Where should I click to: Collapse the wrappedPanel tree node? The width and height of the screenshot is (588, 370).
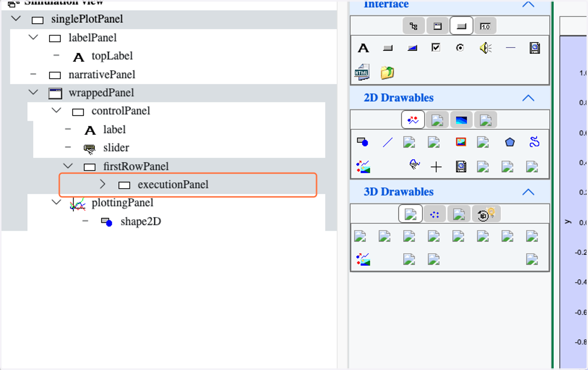[x=33, y=92]
